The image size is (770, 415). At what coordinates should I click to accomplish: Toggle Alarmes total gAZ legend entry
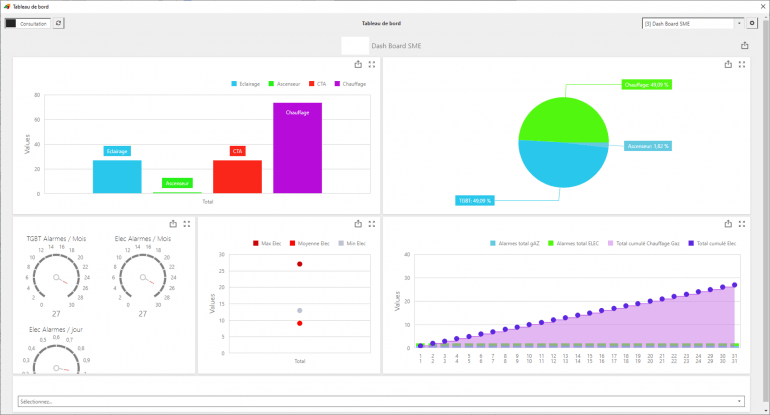514,244
